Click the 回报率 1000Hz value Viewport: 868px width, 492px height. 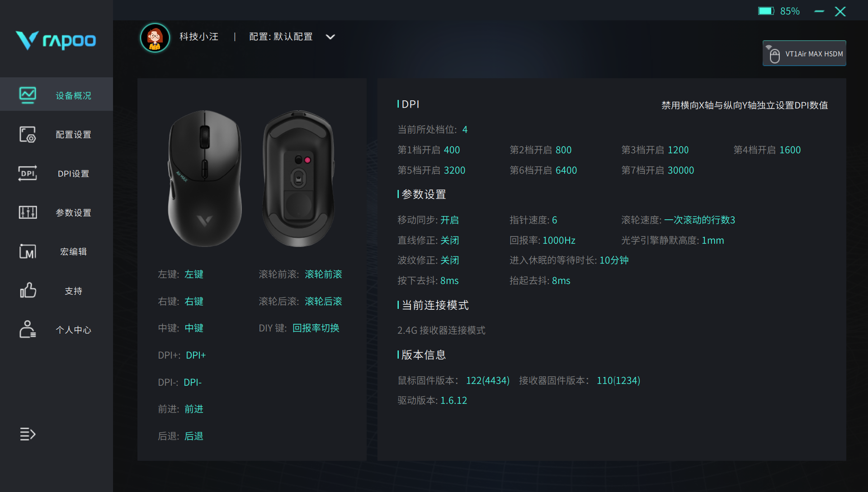[559, 240]
